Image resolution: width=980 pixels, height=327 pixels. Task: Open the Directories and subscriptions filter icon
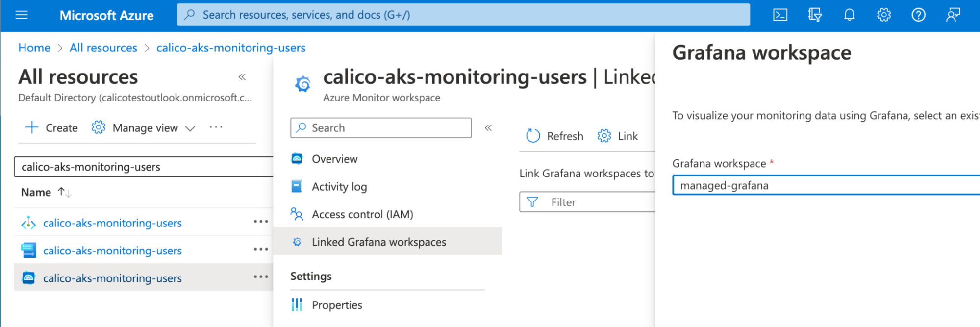(815, 15)
